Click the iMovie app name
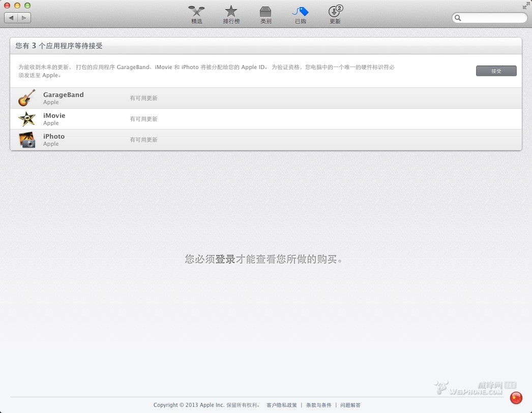The width and height of the screenshot is (532, 413). (54, 115)
